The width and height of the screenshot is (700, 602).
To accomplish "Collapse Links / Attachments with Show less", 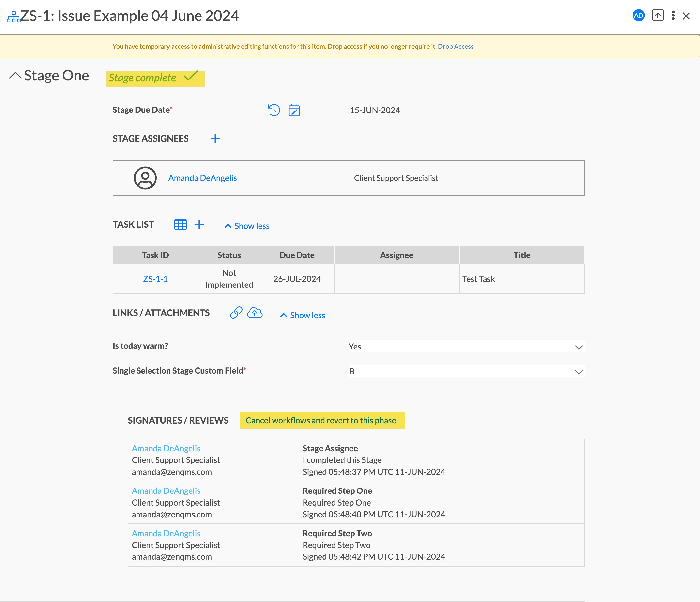I will tap(302, 315).
